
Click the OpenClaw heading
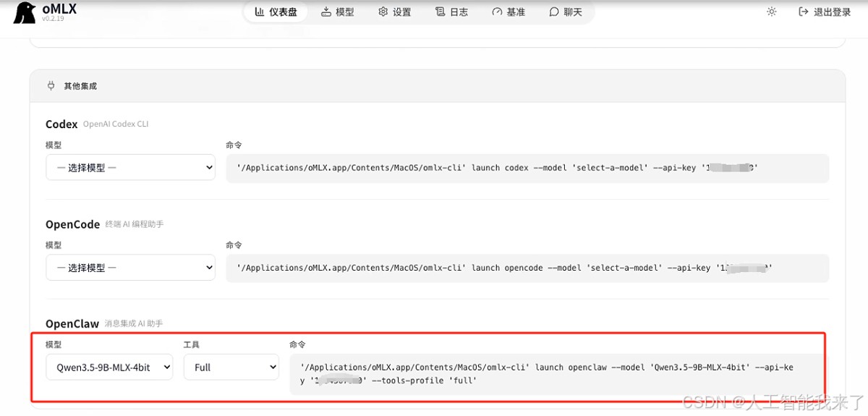pos(72,323)
